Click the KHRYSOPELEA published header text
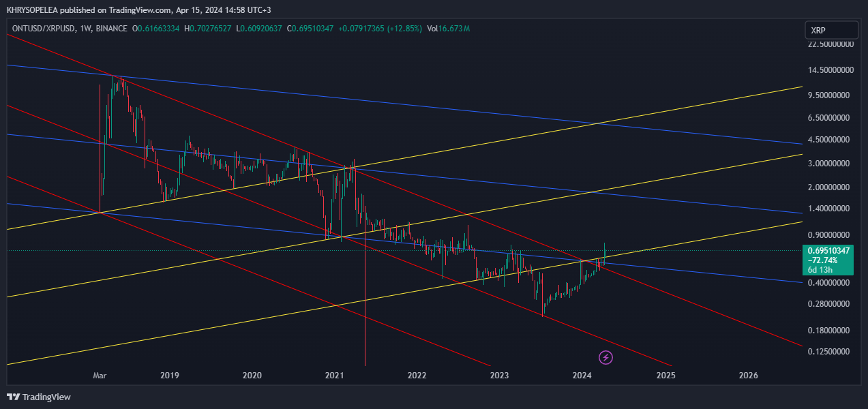The height and width of the screenshot is (409, 868). point(140,10)
